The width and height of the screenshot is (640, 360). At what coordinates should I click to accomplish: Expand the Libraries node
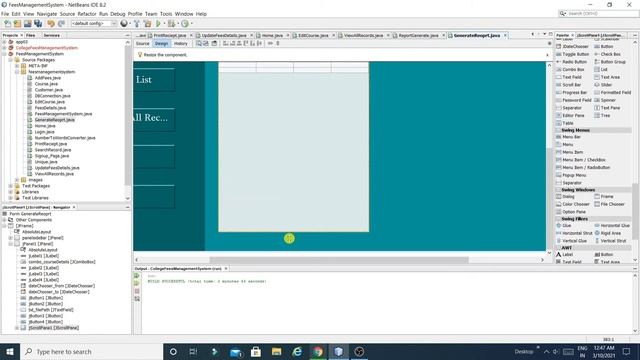point(11,192)
